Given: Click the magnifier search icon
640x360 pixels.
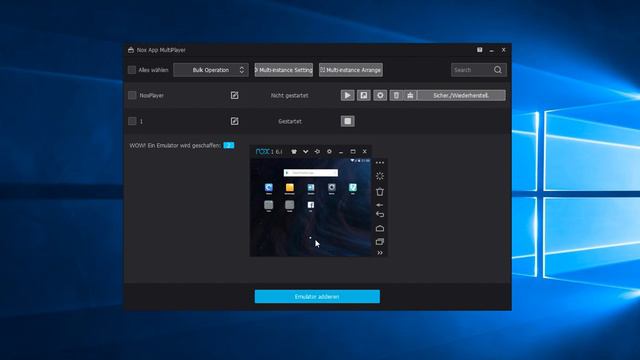Looking at the screenshot, I should pyautogui.click(x=498, y=70).
